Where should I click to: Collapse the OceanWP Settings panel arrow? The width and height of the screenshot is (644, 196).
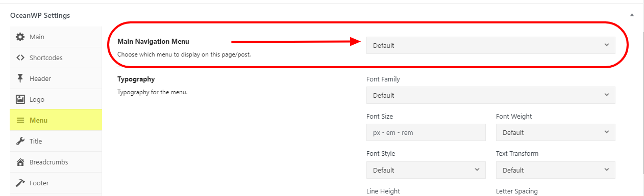coord(632,15)
